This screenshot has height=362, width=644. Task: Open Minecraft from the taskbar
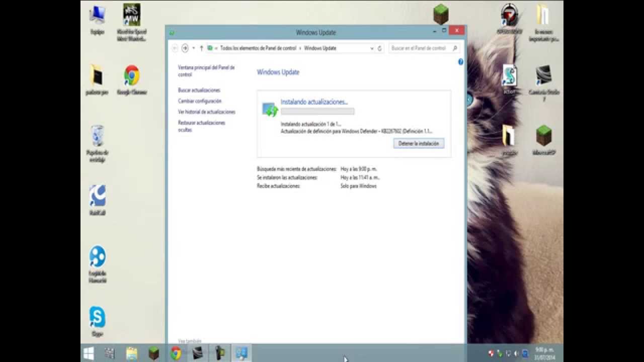coord(153,353)
